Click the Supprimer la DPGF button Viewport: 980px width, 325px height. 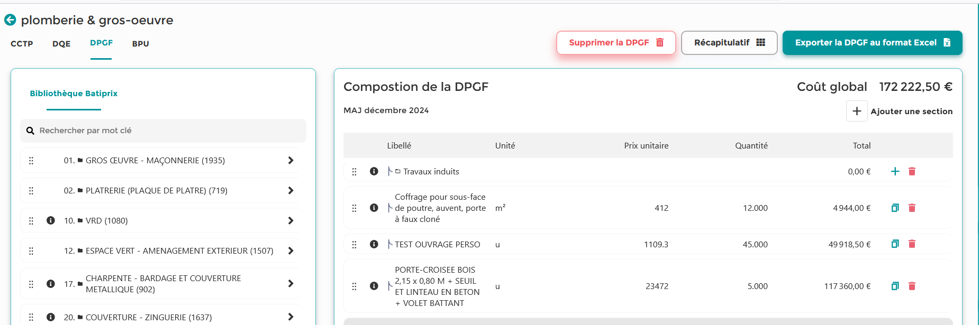pos(616,43)
